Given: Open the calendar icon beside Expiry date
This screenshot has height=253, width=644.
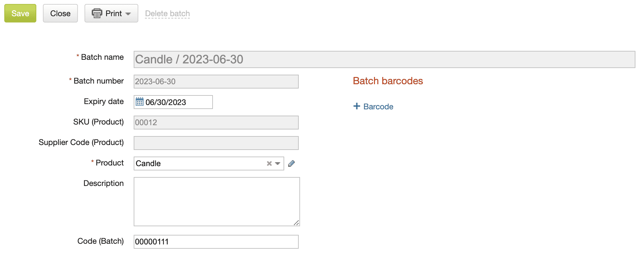Looking at the screenshot, I should pos(141,102).
